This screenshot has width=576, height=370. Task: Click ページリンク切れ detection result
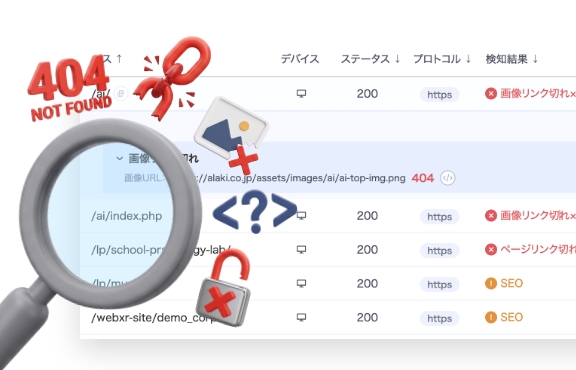pyautogui.click(x=538, y=249)
